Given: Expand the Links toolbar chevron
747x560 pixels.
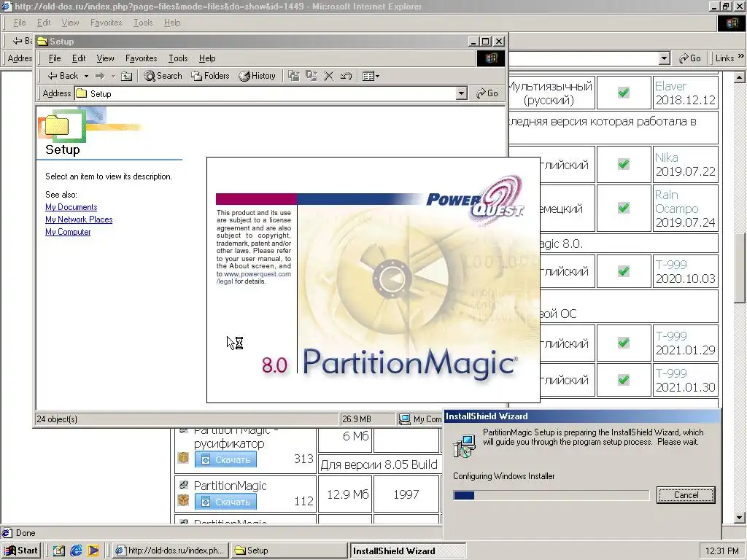Looking at the screenshot, I should [x=741, y=56].
